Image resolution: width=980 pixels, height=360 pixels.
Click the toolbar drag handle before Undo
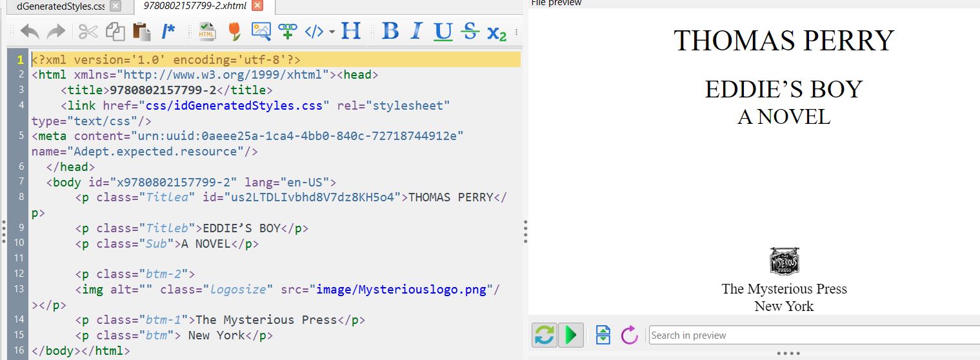12,32
